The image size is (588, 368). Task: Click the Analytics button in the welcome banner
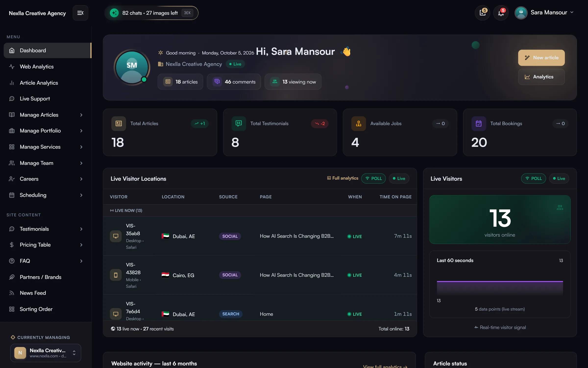coord(541,77)
